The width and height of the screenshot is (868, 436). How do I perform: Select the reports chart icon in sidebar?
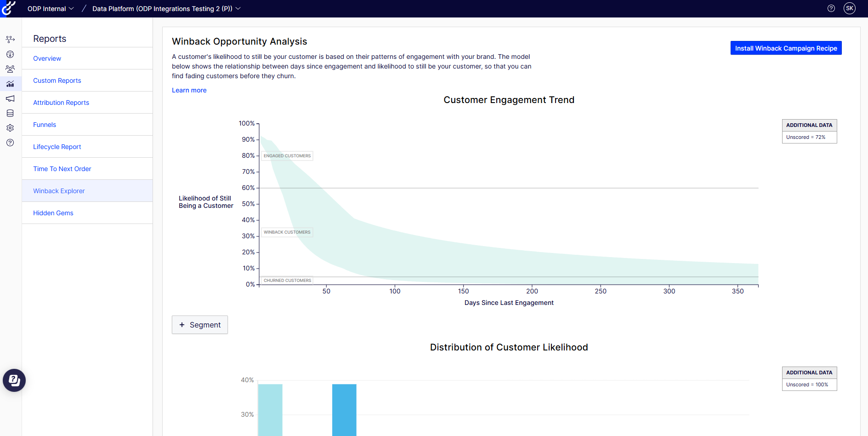[10, 84]
